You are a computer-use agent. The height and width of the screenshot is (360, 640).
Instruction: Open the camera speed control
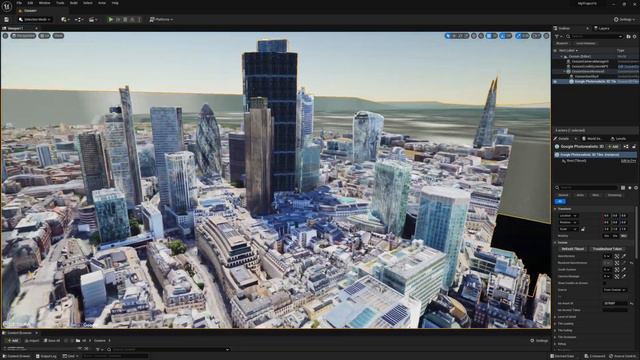coord(536,36)
